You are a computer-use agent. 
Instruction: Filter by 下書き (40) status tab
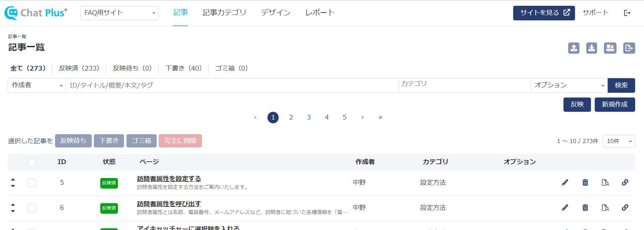(x=184, y=68)
